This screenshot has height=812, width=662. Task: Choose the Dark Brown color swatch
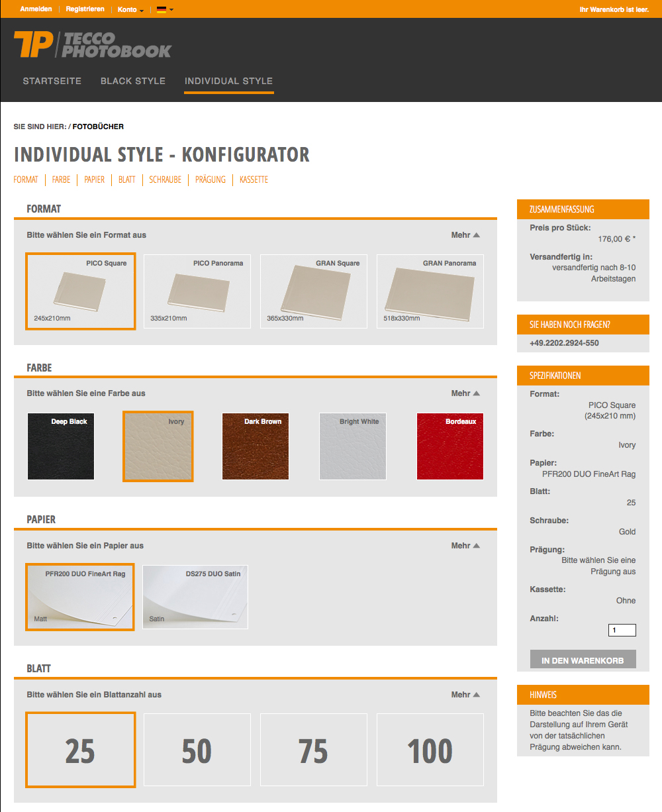[256, 446]
